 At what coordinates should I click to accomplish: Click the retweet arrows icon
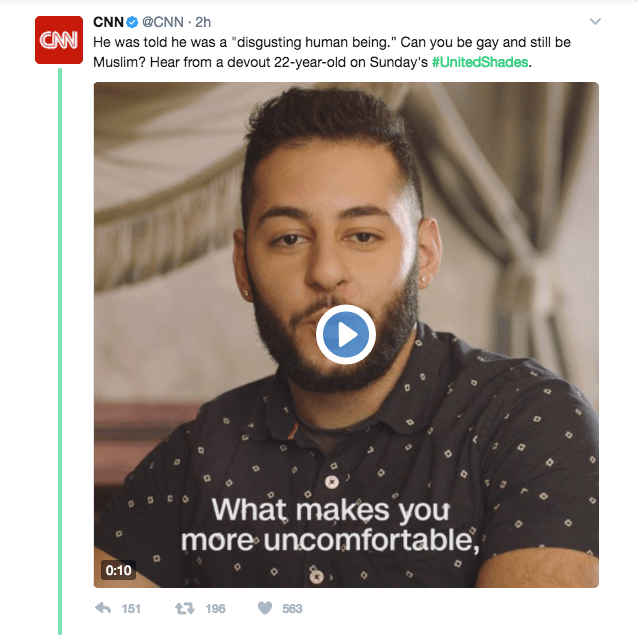[x=184, y=608]
